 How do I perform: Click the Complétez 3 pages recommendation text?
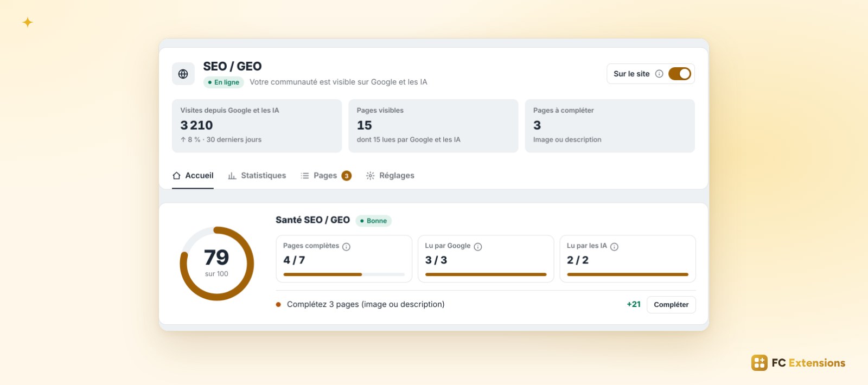coord(366,304)
